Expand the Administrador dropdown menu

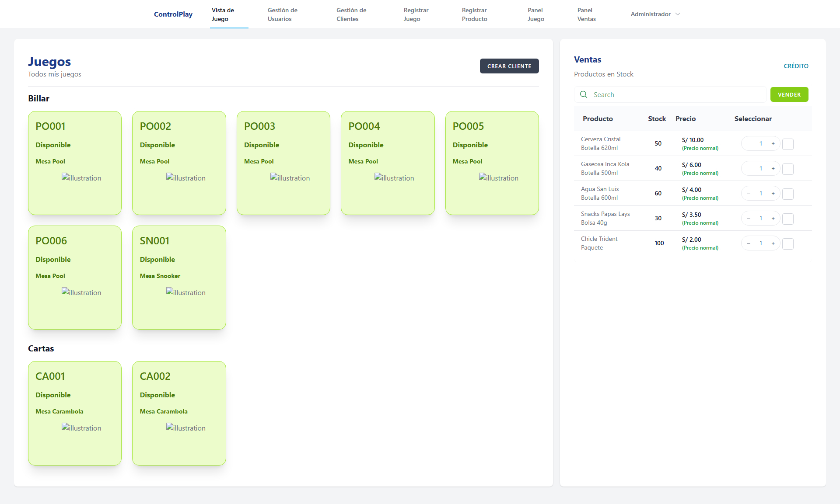pos(651,14)
